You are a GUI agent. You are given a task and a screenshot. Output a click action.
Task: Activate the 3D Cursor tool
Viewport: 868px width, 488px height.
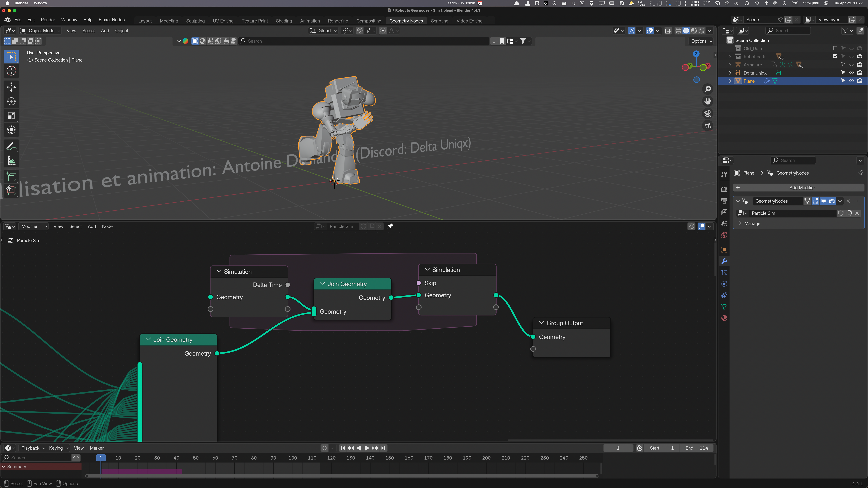[11, 71]
